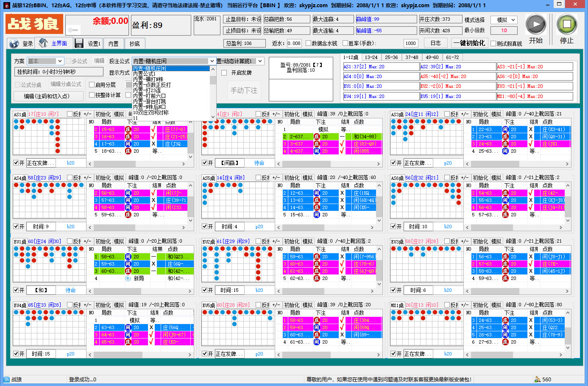Click the AS1 table horizontal scrollbar track
588x386 pixels.
click(x=137, y=164)
